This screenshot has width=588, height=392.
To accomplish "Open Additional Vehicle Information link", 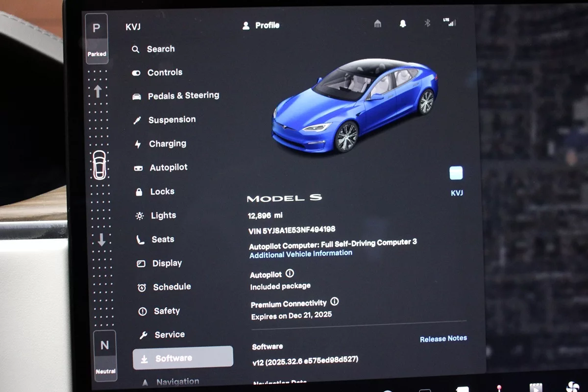I will click(x=300, y=254).
